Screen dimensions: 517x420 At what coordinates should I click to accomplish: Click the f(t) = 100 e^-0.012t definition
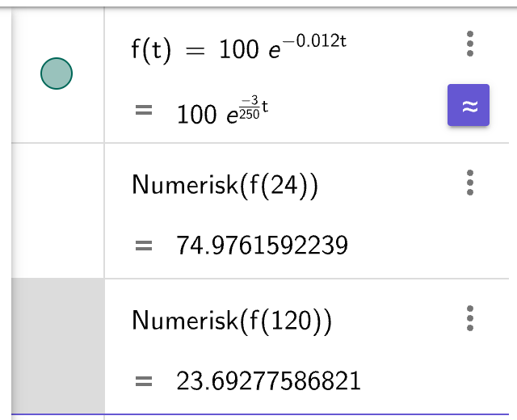coord(239,48)
